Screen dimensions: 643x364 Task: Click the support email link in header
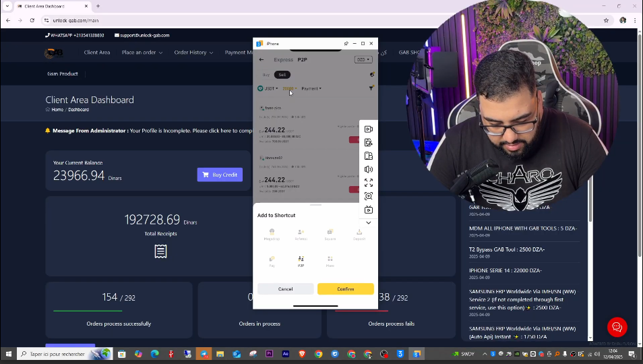click(x=142, y=35)
